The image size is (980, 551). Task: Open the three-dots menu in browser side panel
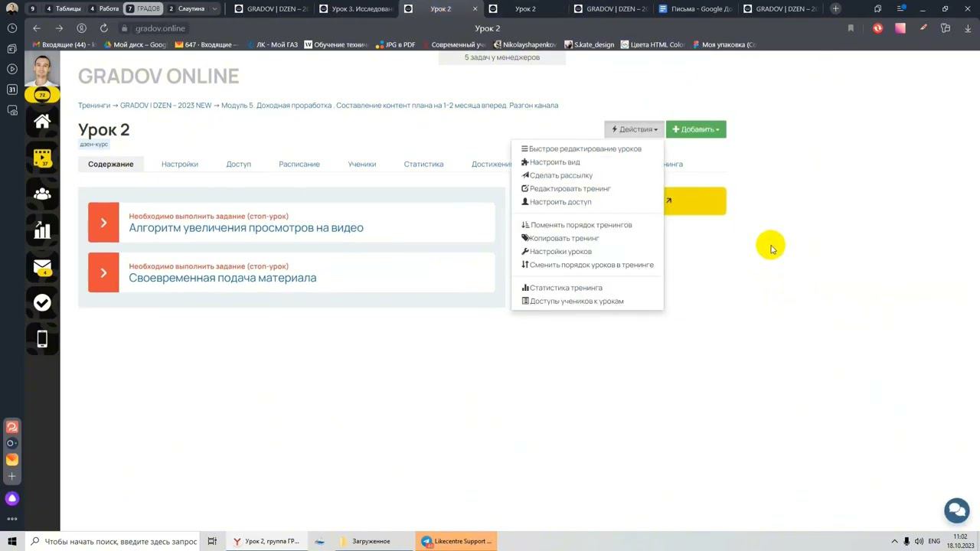pos(11,519)
